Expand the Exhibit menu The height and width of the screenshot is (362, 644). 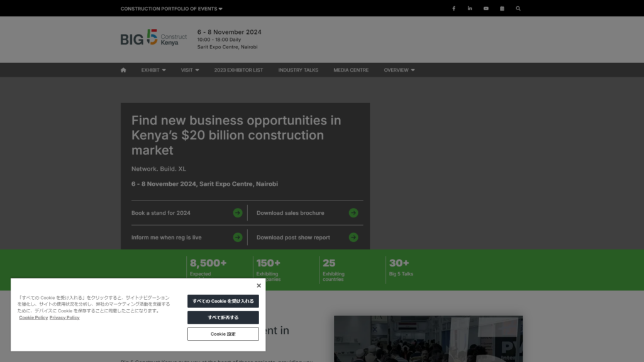click(153, 70)
